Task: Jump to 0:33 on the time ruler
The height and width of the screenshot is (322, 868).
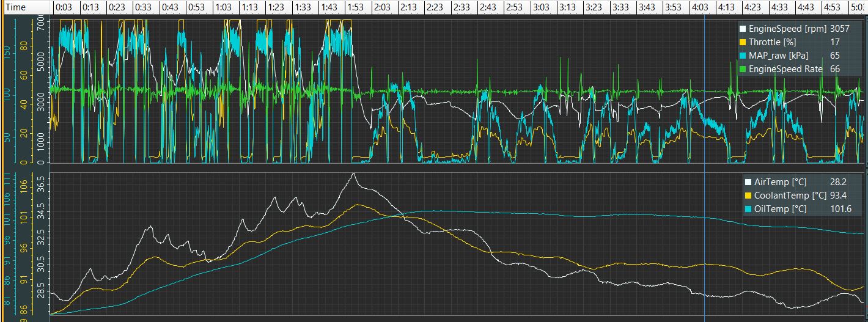Action: (143, 7)
